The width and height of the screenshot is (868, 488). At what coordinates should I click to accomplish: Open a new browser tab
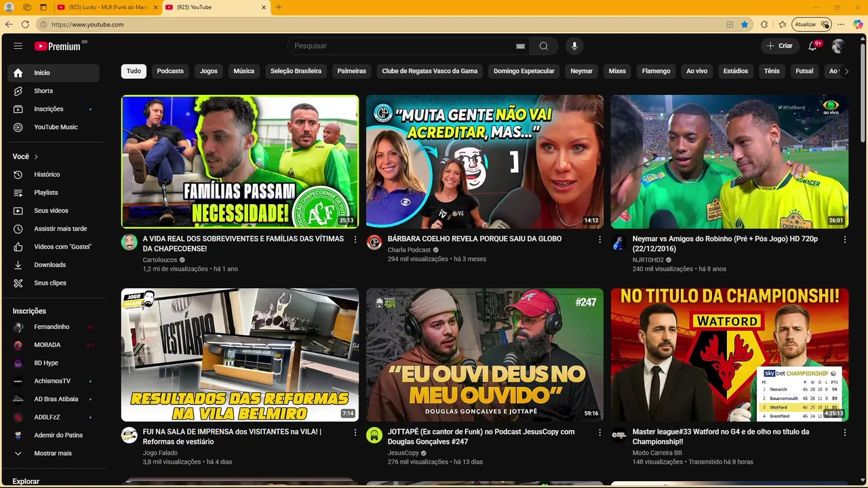279,7
